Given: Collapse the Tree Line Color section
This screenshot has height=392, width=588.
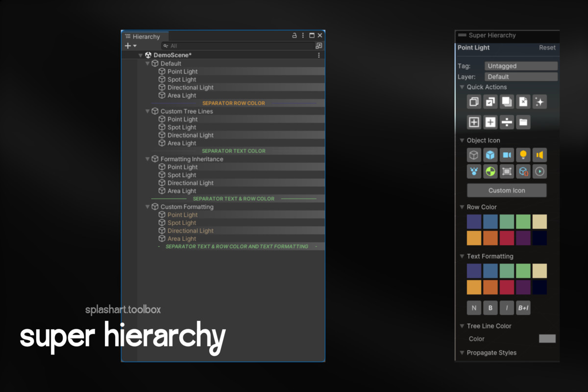Looking at the screenshot, I should pyautogui.click(x=462, y=326).
